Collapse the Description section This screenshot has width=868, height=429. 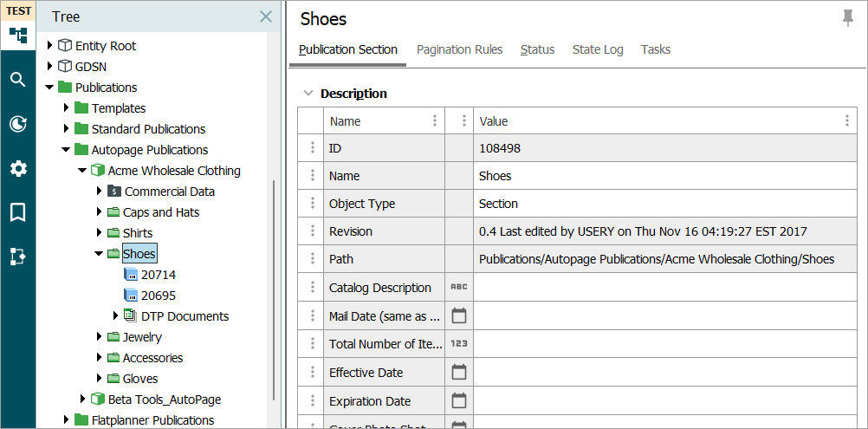click(307, 94)
